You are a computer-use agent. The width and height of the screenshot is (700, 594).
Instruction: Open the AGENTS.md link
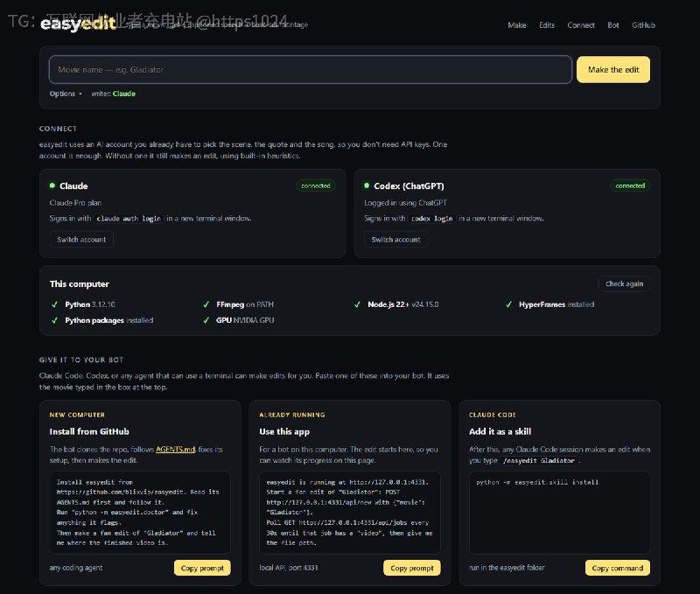click(x=175, y=450)
